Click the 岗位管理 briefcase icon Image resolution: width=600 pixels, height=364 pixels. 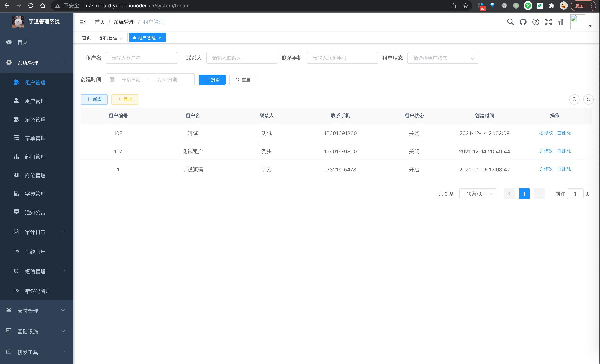(x=16, y=175)
